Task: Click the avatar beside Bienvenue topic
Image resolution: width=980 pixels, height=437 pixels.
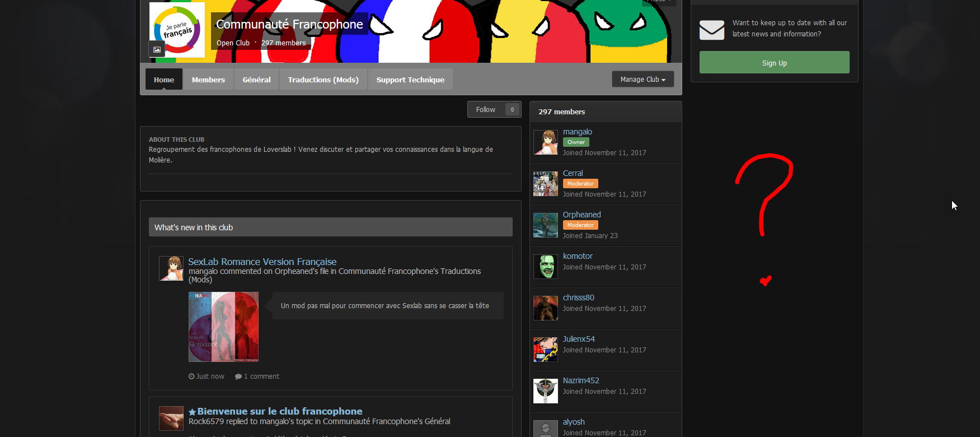Action: (171, 419)
